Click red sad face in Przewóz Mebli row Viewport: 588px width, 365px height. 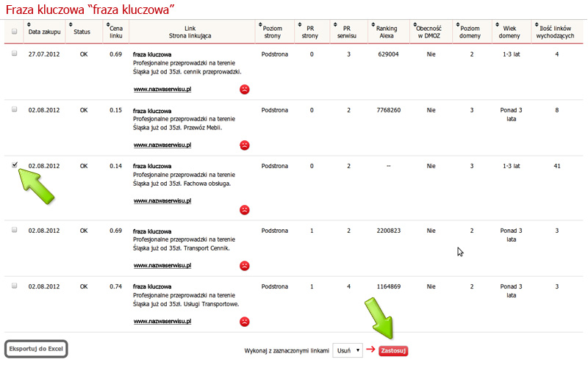coord(244,145)
